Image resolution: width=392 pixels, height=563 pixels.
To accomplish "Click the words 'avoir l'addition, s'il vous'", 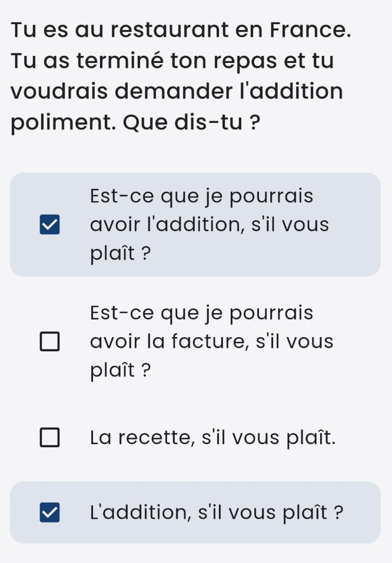I will (210, 225).
